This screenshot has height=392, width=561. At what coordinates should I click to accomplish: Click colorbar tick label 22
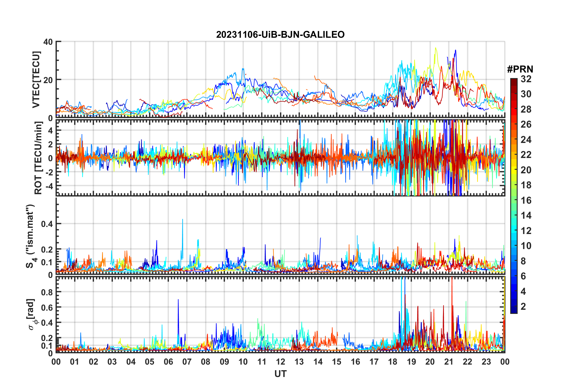point(526,155)
